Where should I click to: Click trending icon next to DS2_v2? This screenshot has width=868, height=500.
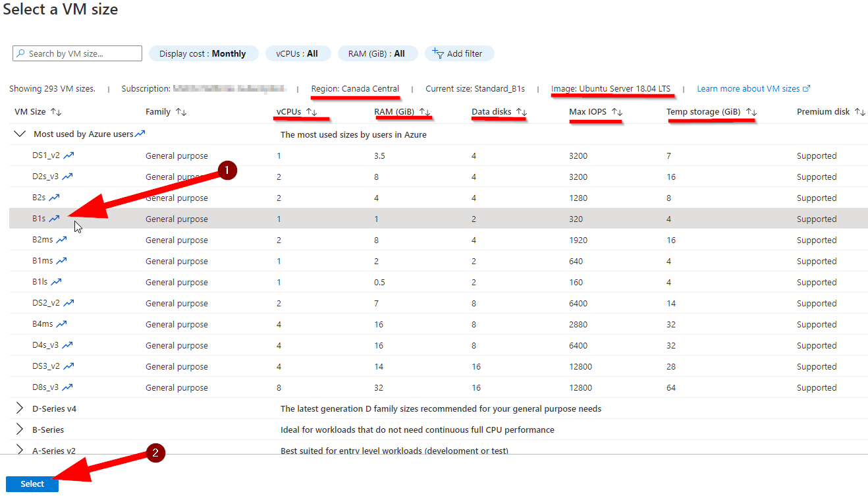68,303
